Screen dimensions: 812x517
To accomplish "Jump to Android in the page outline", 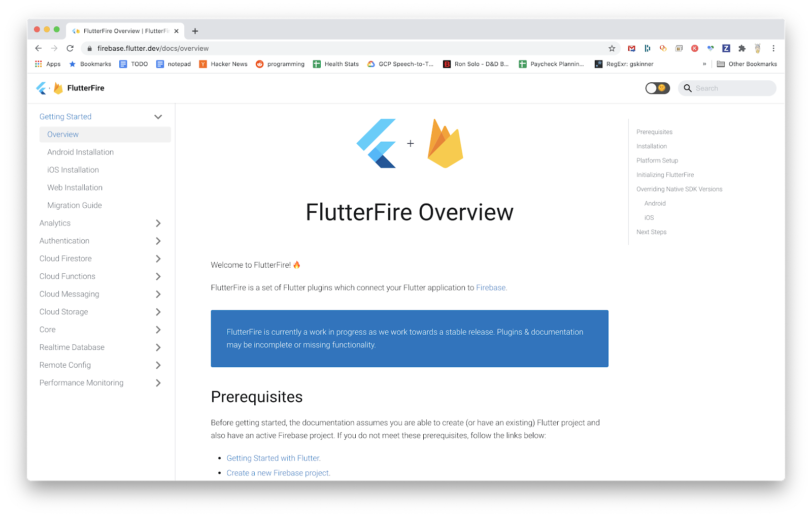I will (x=655, y=204).
